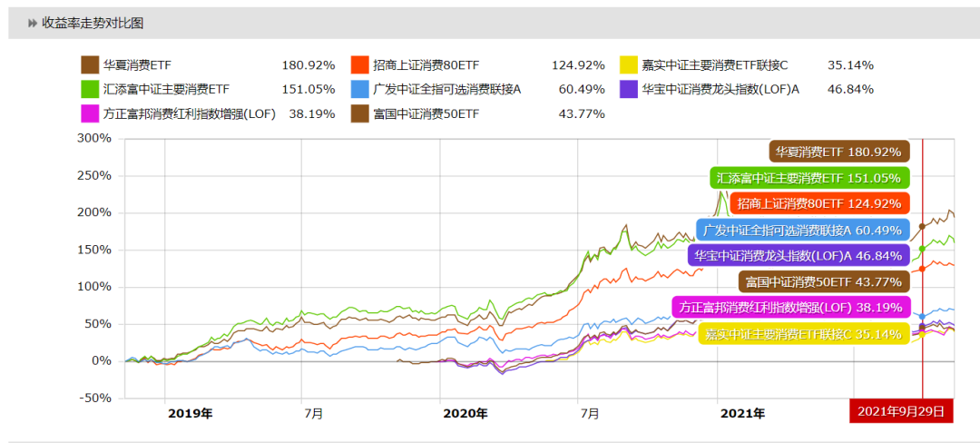
Task: Toggle 方正富邦消费红利指数增强(LOF) legend label
Action: tap(190, 113)
